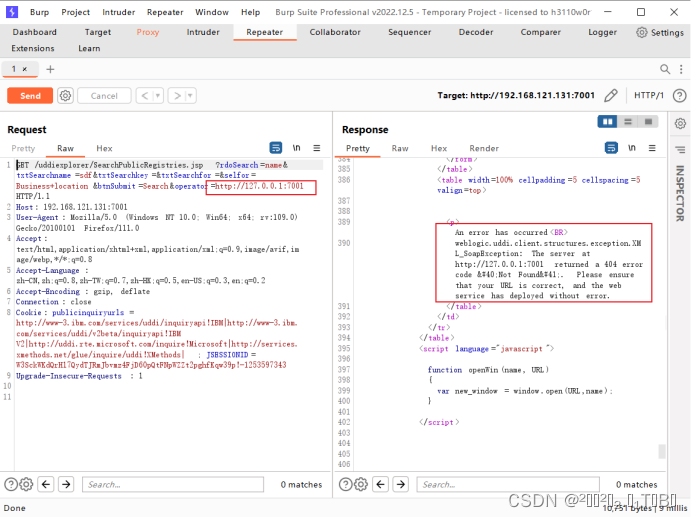
Task: Open response search help icon
Action: click(x=346, y=484)
